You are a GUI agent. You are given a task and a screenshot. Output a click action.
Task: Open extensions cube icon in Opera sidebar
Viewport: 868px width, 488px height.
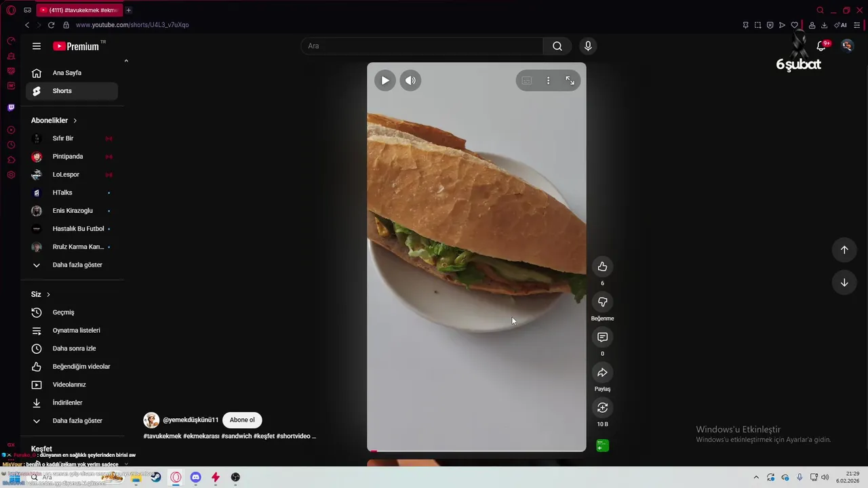[x=11, y=160]
